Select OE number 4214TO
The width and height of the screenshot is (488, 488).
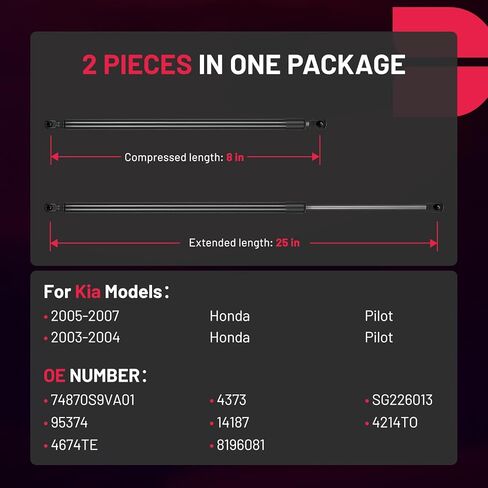coord(395,423)
